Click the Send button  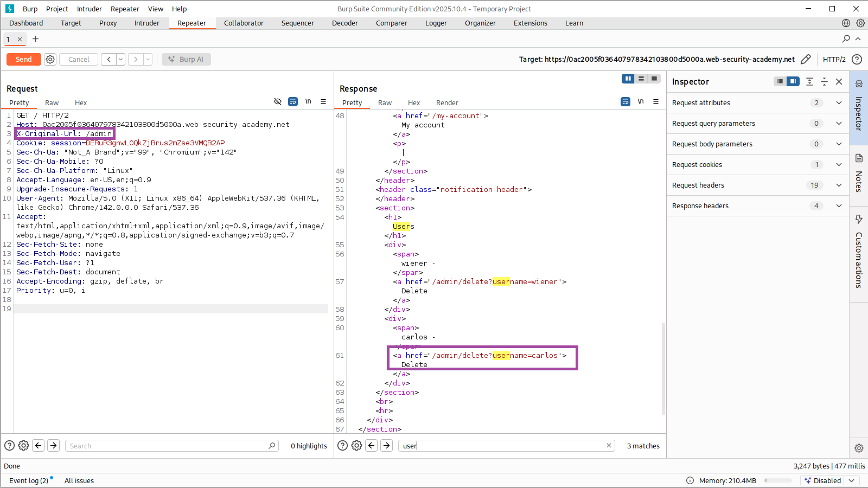pyautogui.click(x=23, y=60)
